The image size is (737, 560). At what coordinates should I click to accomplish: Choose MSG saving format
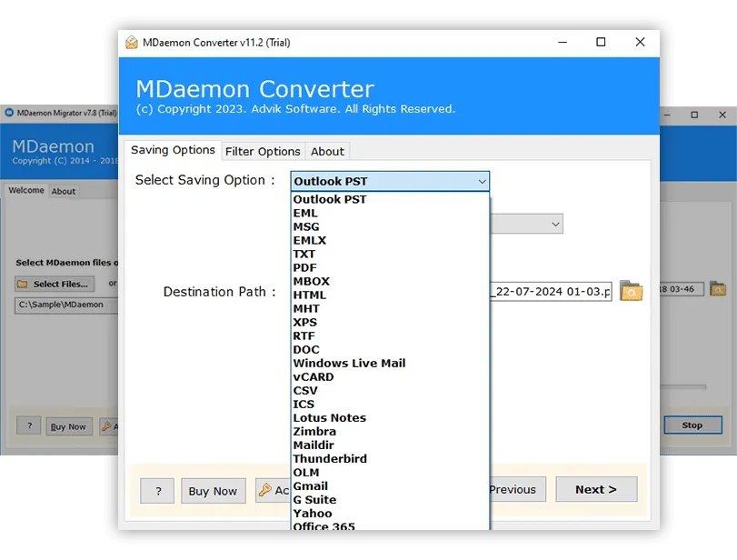click(390, 226)
